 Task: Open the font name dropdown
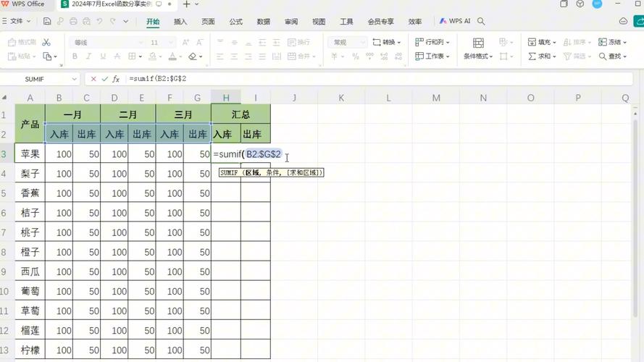141,42
